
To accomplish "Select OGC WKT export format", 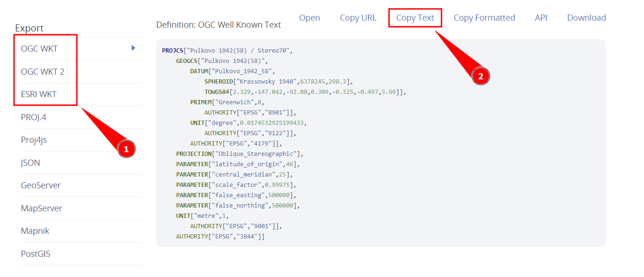I will click(x=39, y=49).
